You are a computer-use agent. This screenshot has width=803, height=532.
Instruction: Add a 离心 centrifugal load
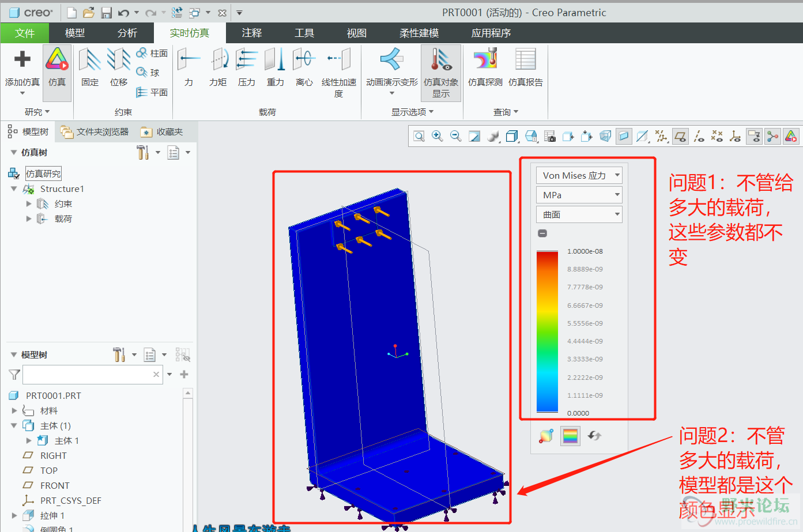(304, 67)
